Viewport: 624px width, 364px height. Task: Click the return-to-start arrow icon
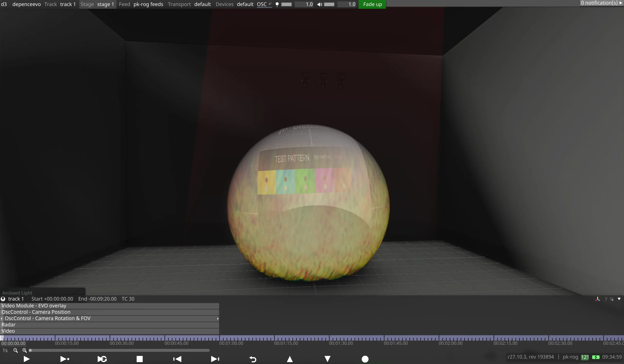point(253,359)
